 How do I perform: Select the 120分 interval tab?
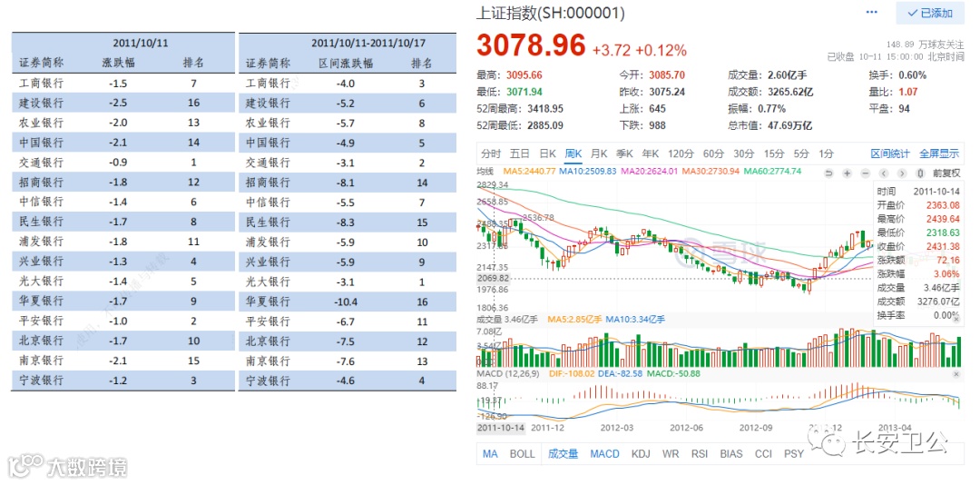681,153
